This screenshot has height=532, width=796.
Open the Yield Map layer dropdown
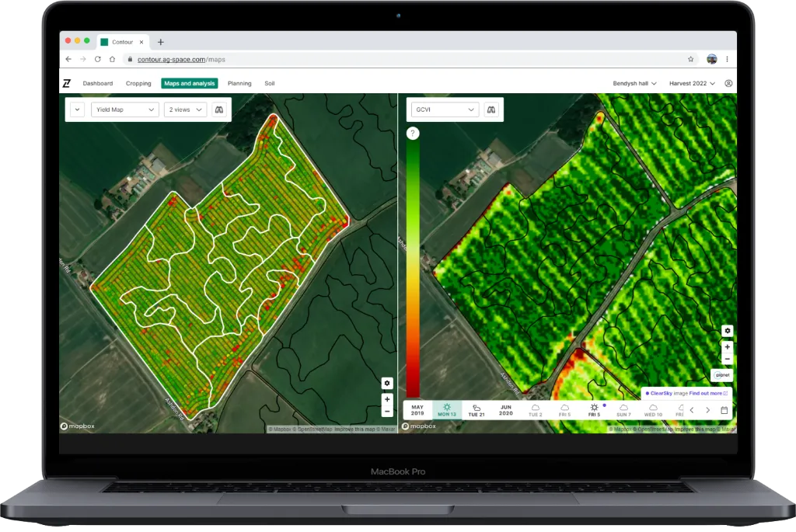(125, 110)
